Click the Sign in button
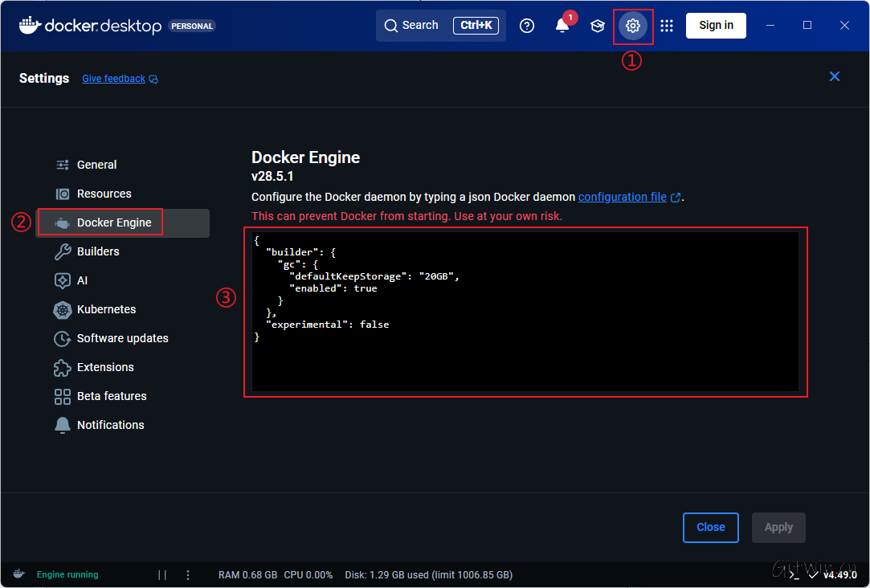Screen dimensions: 870x588 [x=715, y=25]
